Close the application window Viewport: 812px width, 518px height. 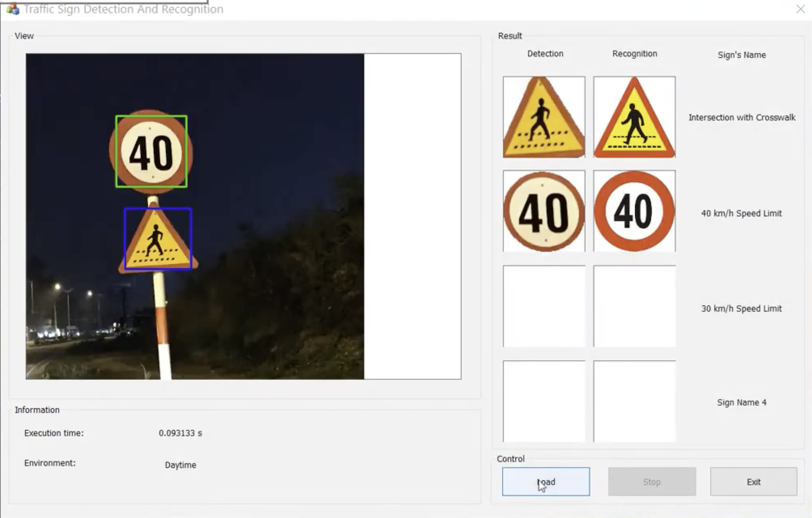point(800,9)
